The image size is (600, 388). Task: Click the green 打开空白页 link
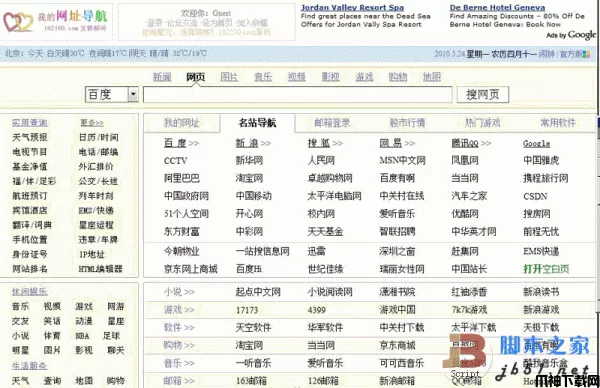[x=546, y=269]
